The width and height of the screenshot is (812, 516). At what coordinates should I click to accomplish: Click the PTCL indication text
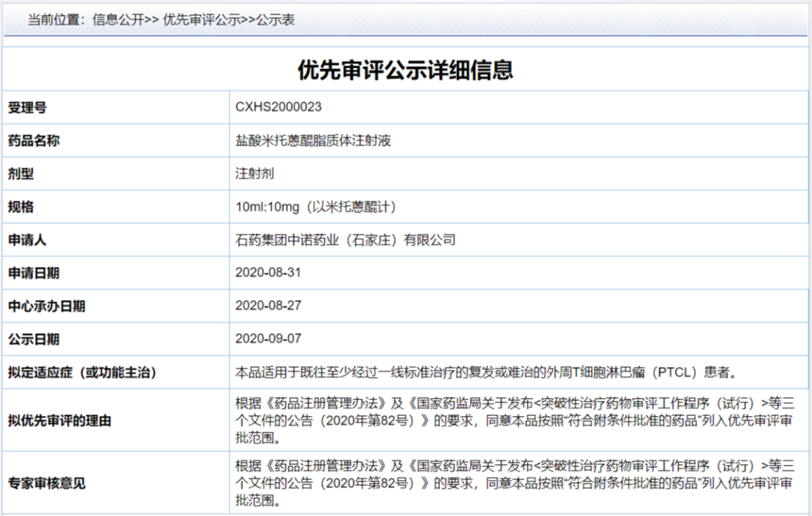tap(486, 372)
